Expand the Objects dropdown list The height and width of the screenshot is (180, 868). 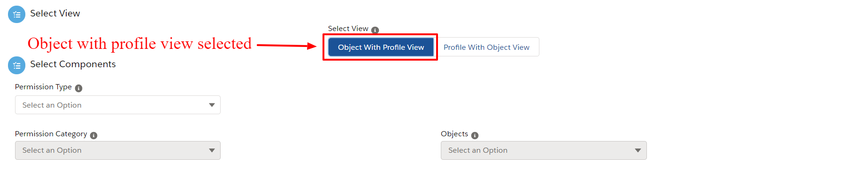point(544,150)
